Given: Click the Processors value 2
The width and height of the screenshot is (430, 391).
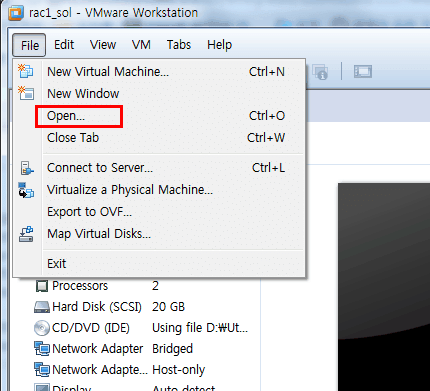Looking at the screenshot, I should click(155, 286).
